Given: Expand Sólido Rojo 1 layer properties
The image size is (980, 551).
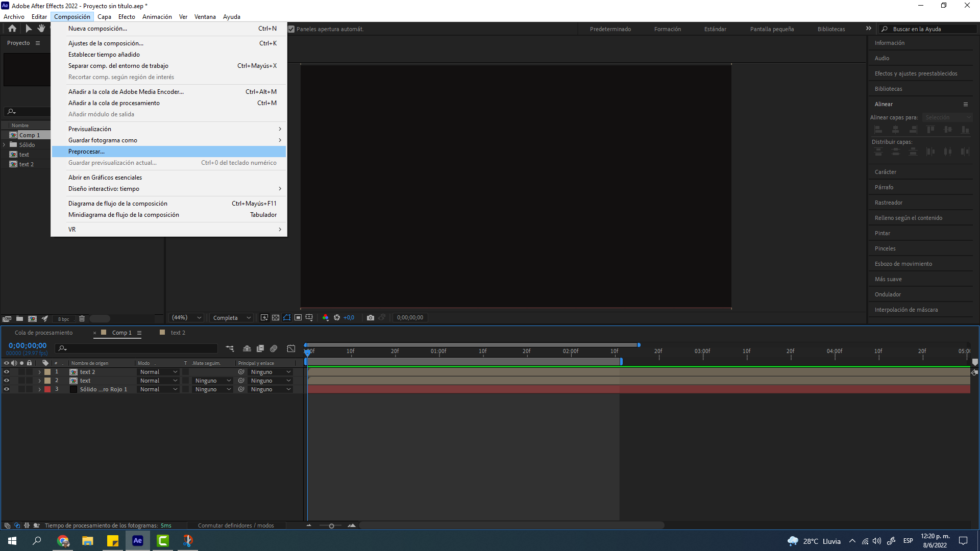Looking at the screenshot, I should click(39, 389).
